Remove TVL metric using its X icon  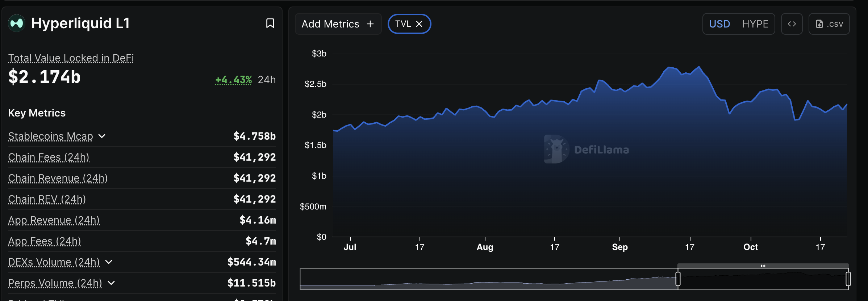(x=419, y=24)
